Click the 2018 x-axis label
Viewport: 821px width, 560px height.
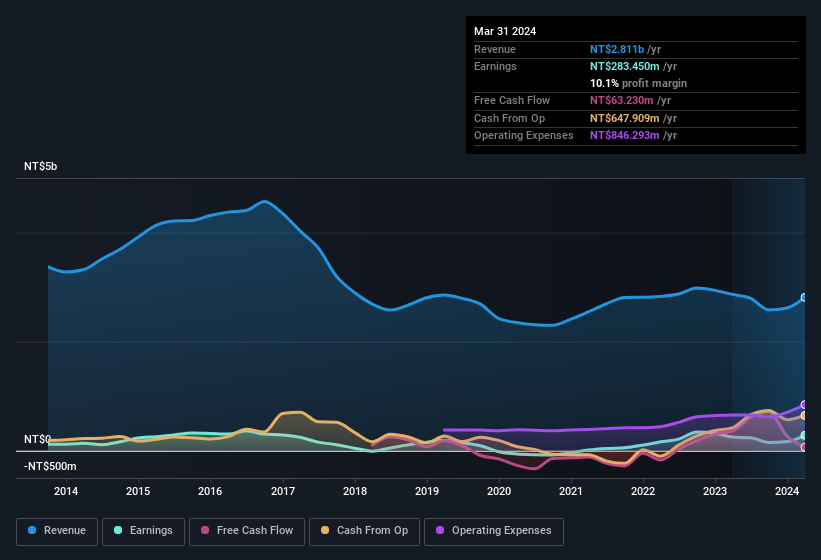pyautogui.click(x=355, y=491)
